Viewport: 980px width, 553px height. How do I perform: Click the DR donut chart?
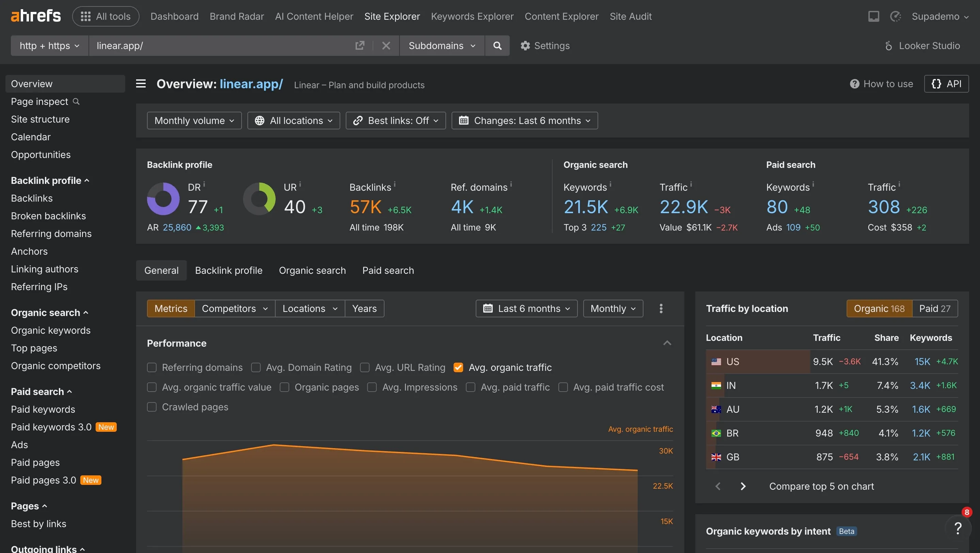[x=163, y=199]
